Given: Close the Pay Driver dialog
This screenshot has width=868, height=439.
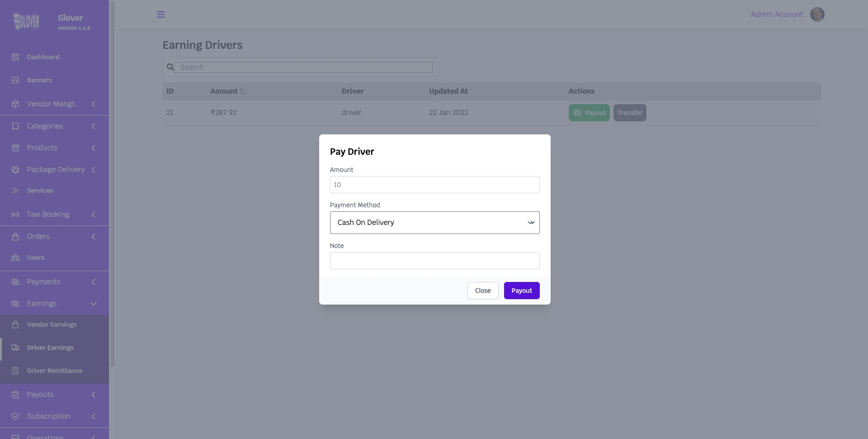Looking at the screenshot, I should point(482,291).
